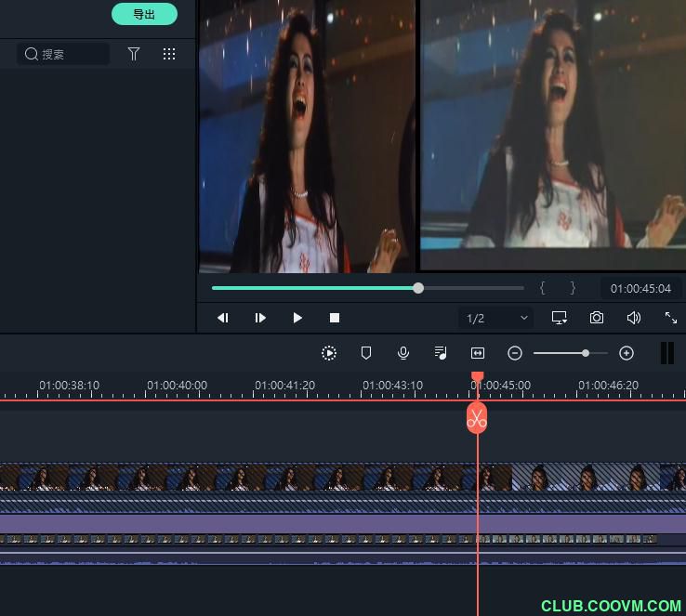This screenshot has height=616, width=686.
Task: Open the filter funnel icon
Action: [134, 54]
